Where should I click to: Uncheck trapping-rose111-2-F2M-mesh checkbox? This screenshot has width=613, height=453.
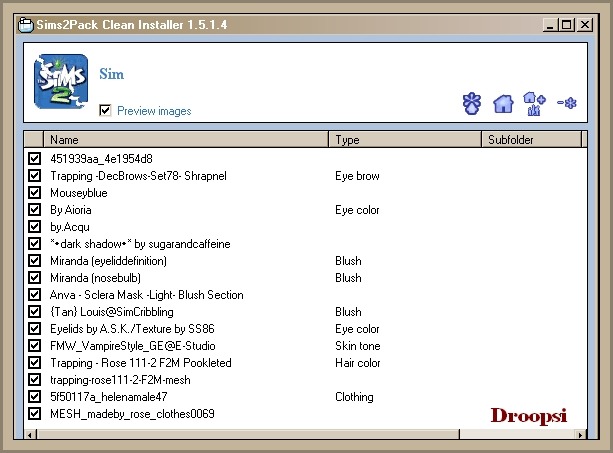[x=34, y=380]
